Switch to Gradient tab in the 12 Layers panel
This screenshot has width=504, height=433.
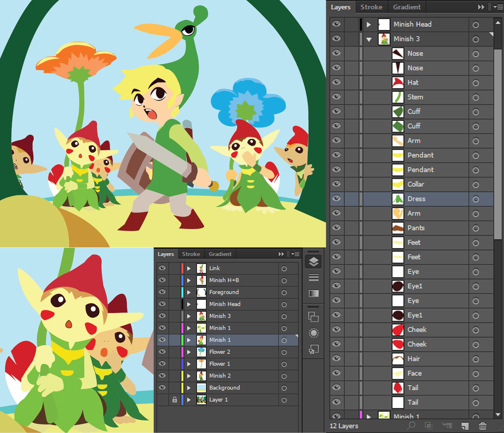(407, 7)
